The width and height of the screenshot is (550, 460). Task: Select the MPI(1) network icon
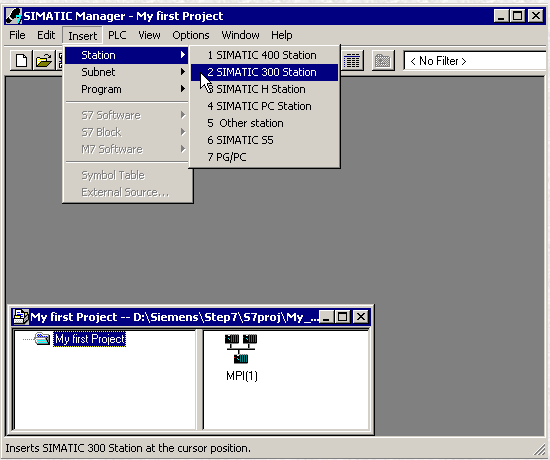241,349
